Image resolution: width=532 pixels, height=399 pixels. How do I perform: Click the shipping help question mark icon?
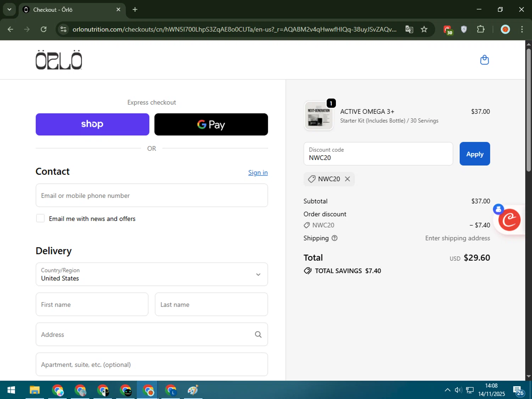(334, 238)
